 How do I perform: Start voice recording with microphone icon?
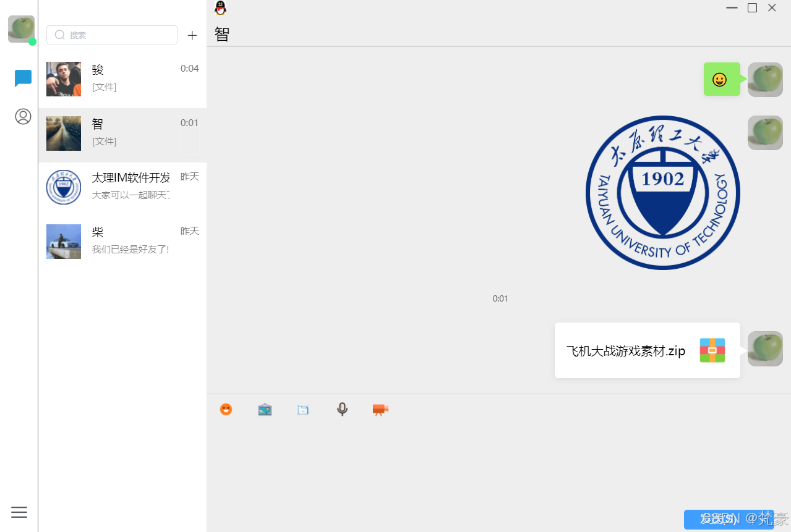(342, 409)
